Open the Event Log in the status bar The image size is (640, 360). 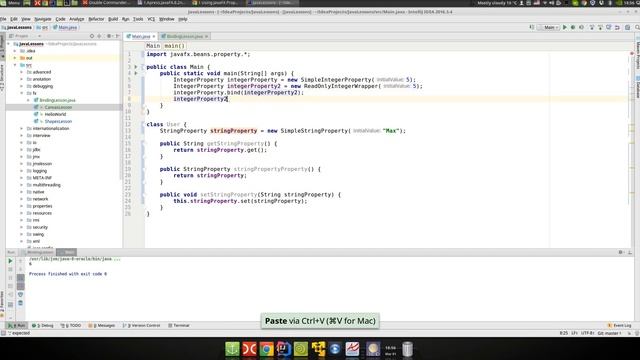coord(620,325)
